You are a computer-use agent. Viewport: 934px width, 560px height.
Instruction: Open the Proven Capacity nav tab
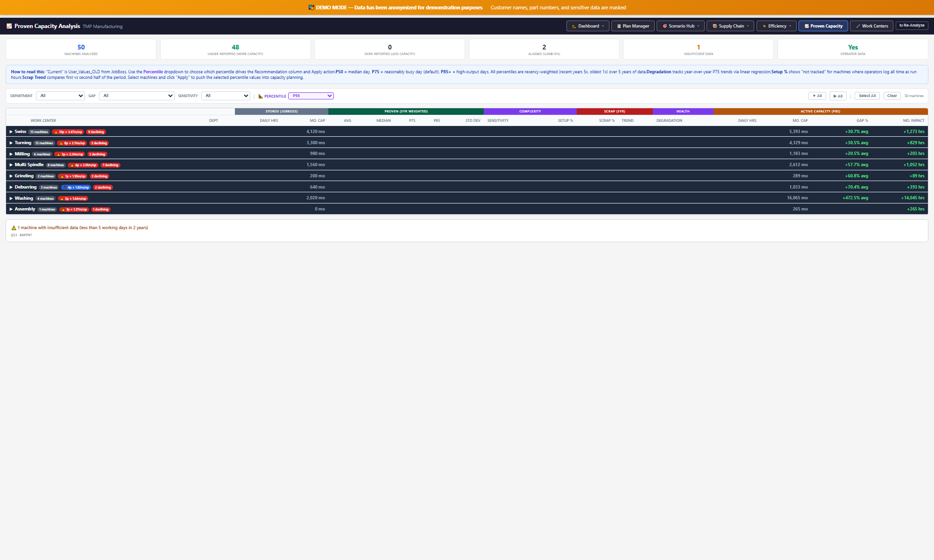(823, 26)
